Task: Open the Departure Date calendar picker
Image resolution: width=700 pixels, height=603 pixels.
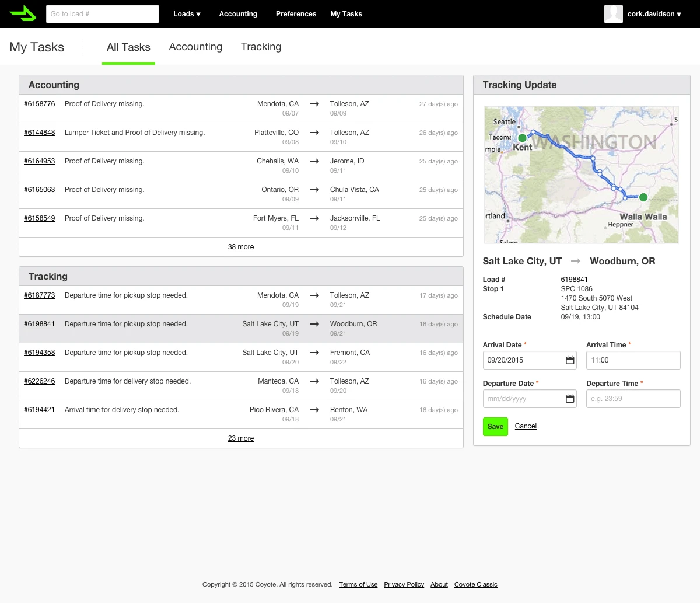Action: point(570,399)
